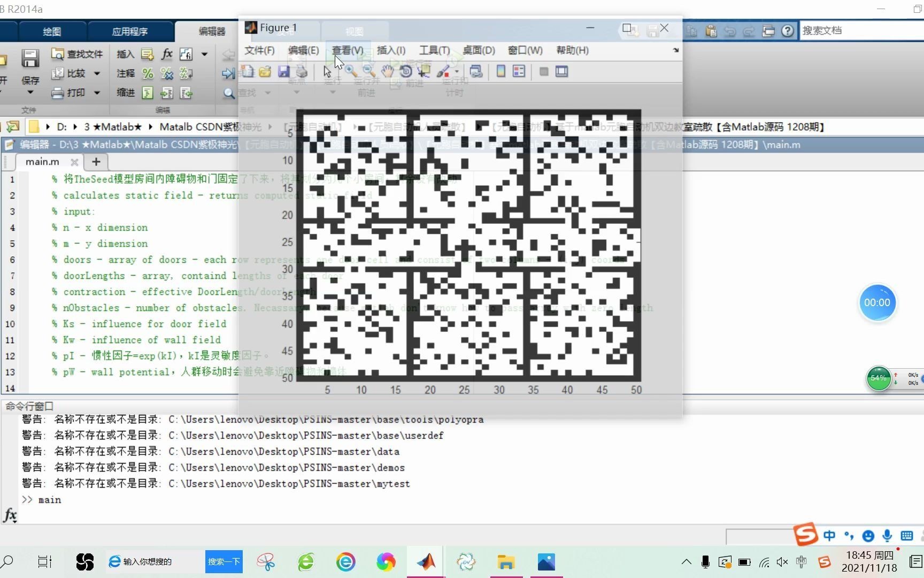The height and width of the screenshot is (578, 924).
Task: Open the 编辑(E) menu in Figure 1
Action: click(x=303, y=50)
